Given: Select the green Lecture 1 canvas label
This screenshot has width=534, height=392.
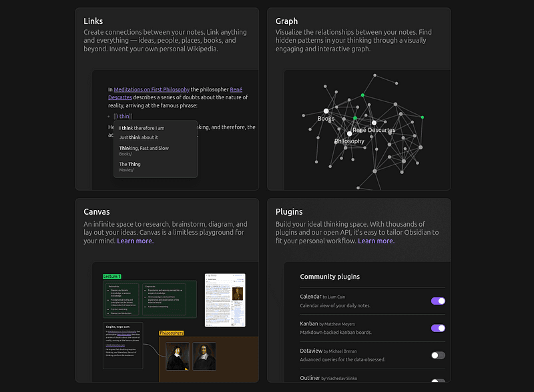Looking at the screenshot, I should (111, 276).
